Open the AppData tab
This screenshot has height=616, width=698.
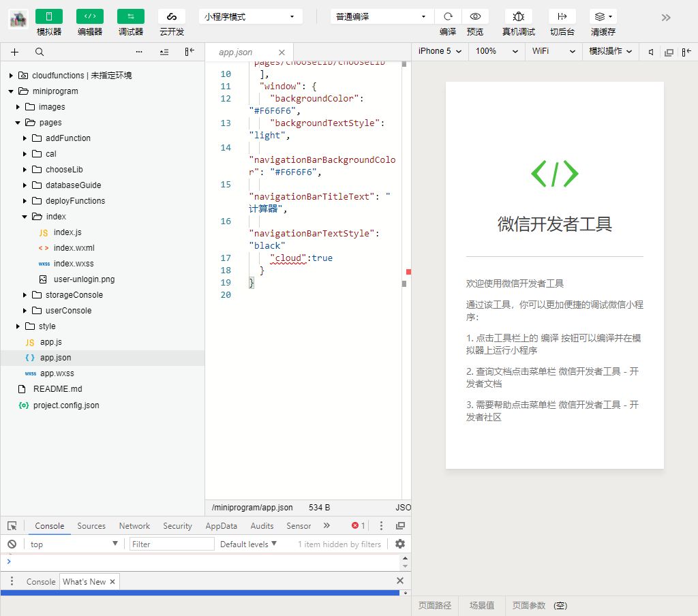pyautogui.click(x=222, y=525)
